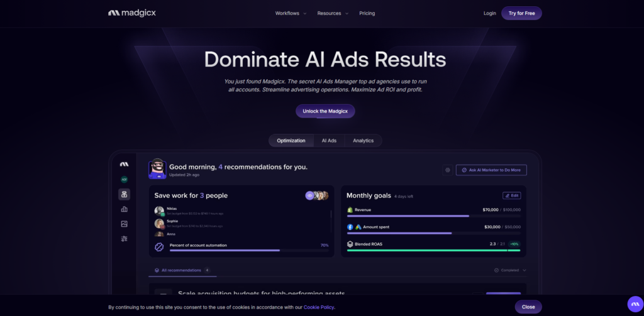This screenshot has height=316, width=644.
Task: Switch to the AI Ads tab
Action: coord(329,140)
